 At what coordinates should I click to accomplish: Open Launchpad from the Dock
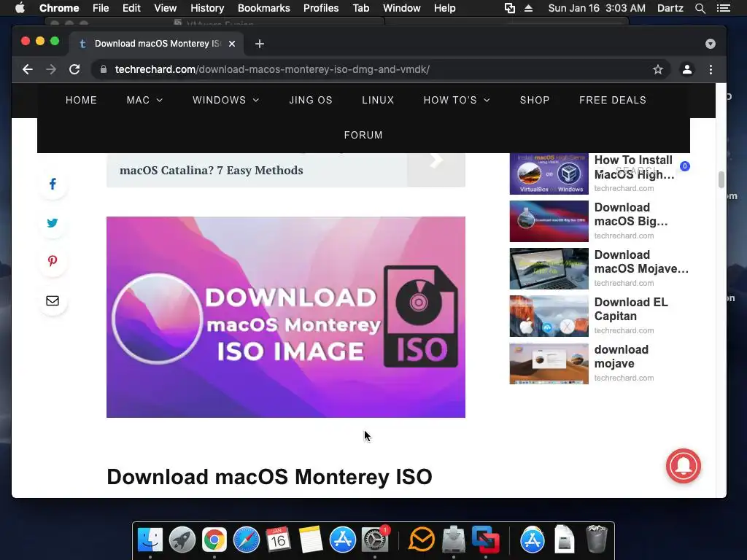(x=182, y=540)
